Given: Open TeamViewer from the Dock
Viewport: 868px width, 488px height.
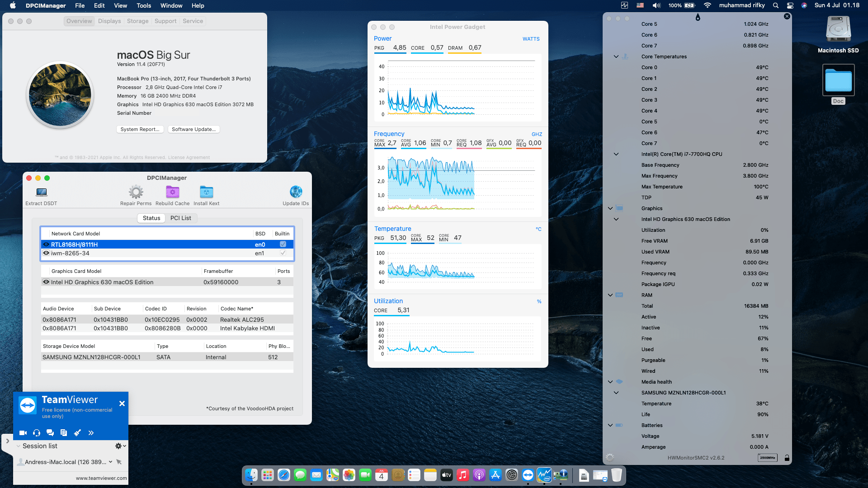Looking at the screenshot, I should pos(528,475).
